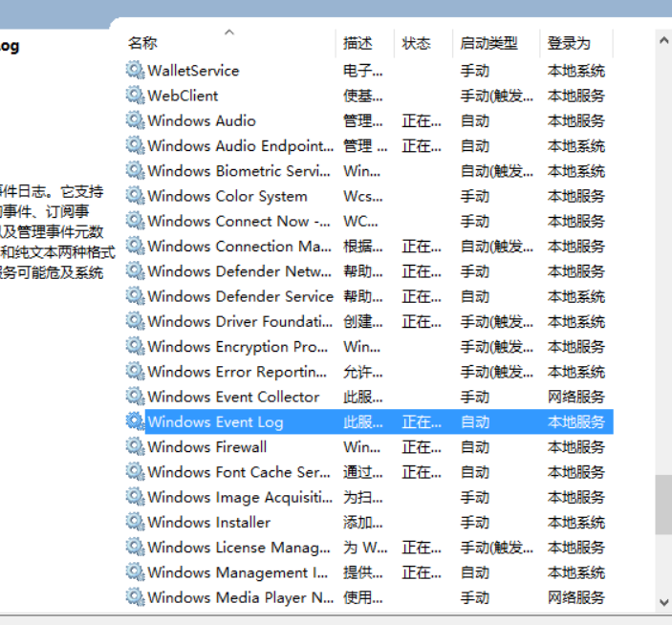Screen dimensions: 672x625
Task: Select Windows Media Player Network service name
Action: tap(241, 597)
